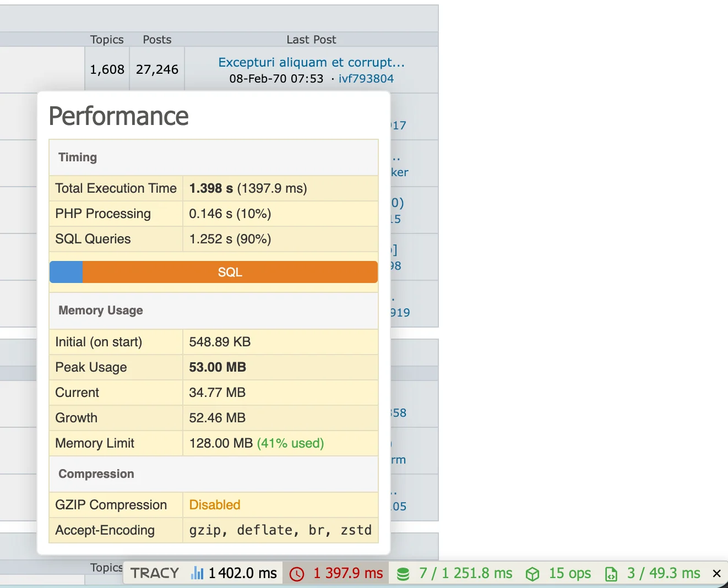Viewport: 728px width, 588px height.
Task: Click the blue PHP bar segment
Action: [66, 272]
